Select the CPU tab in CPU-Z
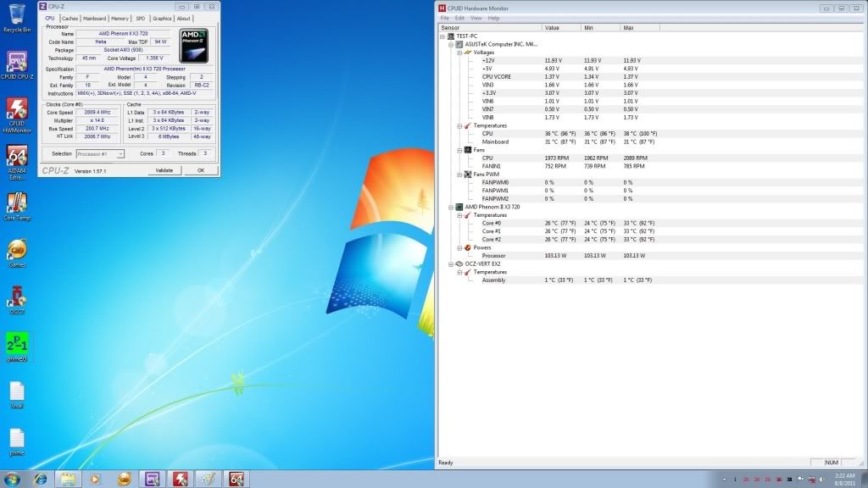The height and width of the screenshot is (488, 868). click(50, 19)
